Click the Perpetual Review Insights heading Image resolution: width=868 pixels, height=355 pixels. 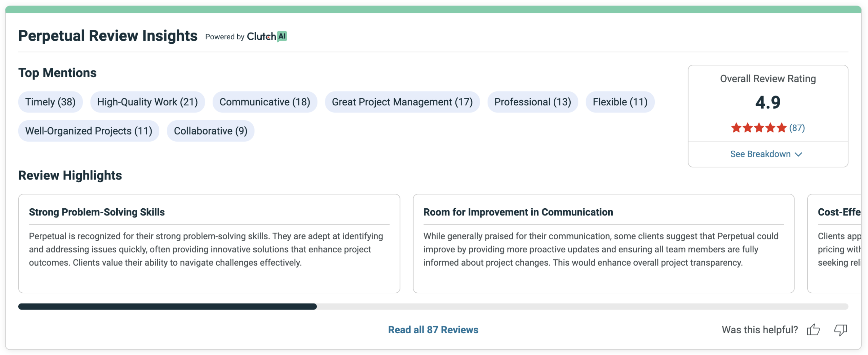[108, 36]
